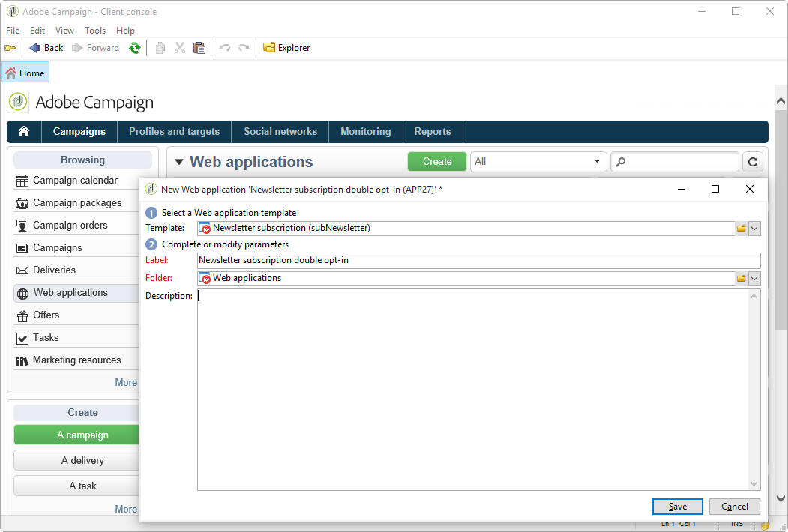Maximize the New Web application dialog
This screenshot has height=532, width=788.
point(715,189)
